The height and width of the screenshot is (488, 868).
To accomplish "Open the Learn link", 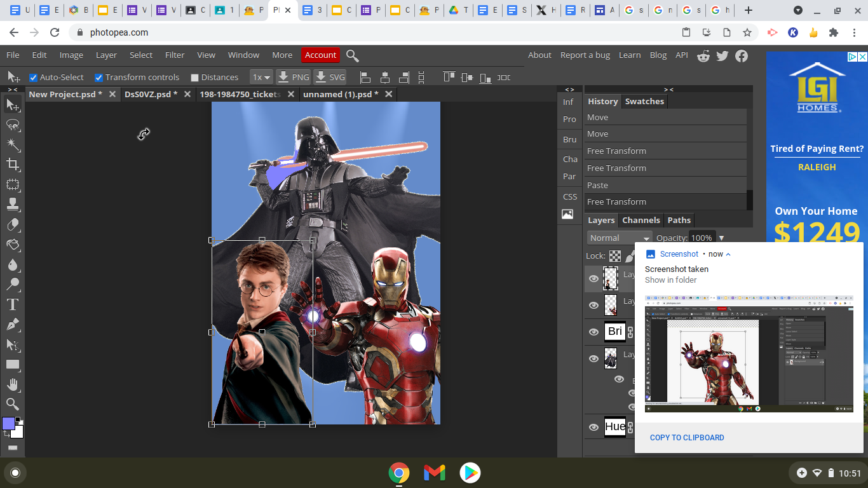I will (630, 55).
